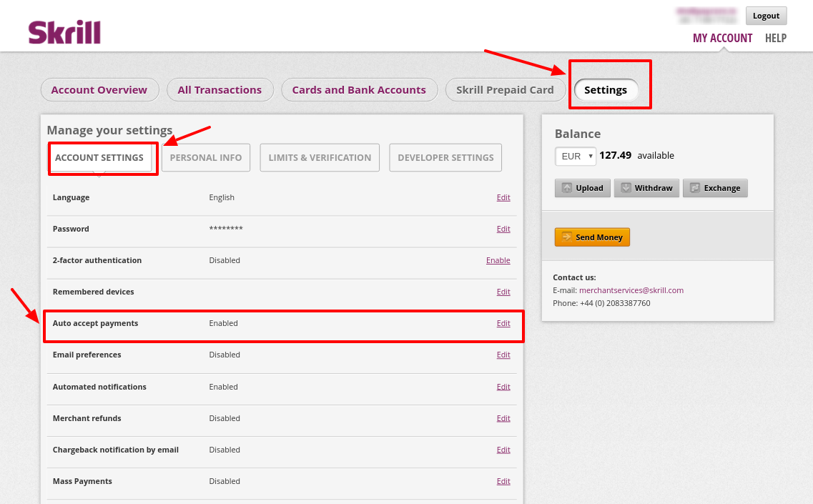Edit Chargeback notification by email
The width and height of the screenshot is (813, 504).
[503, 450]
